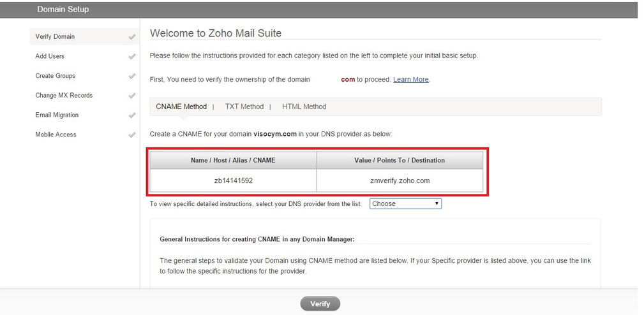The height and width of the screenshot is (315, 644).
Task: Select the zb14141592 CNAME value cell
Action: pos(233,180)
